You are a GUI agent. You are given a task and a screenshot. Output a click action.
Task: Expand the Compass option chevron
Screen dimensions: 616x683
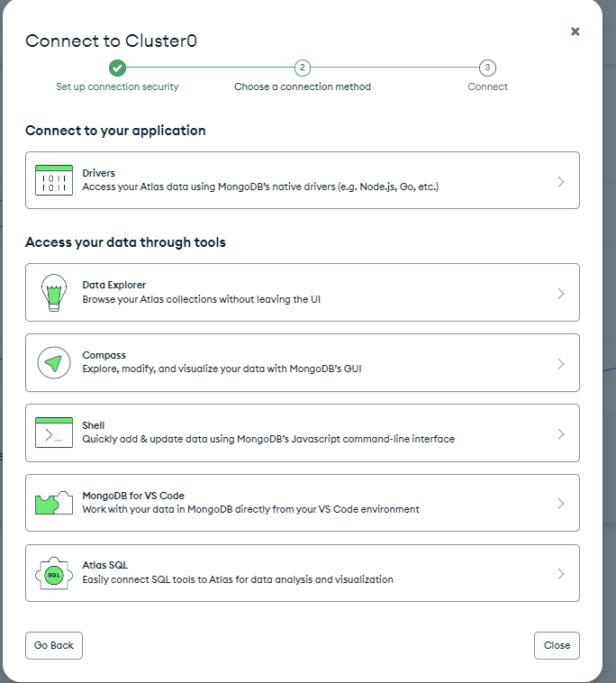[561, 364]
